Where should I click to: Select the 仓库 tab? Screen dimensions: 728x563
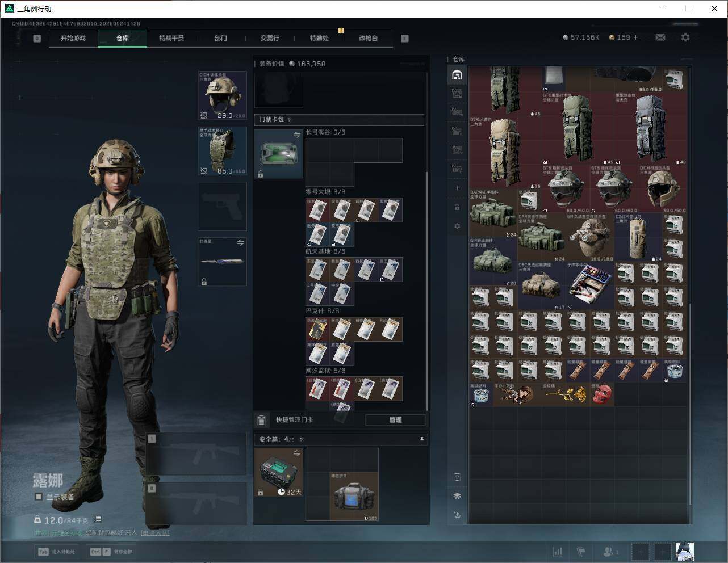click(x=123, y=38)
